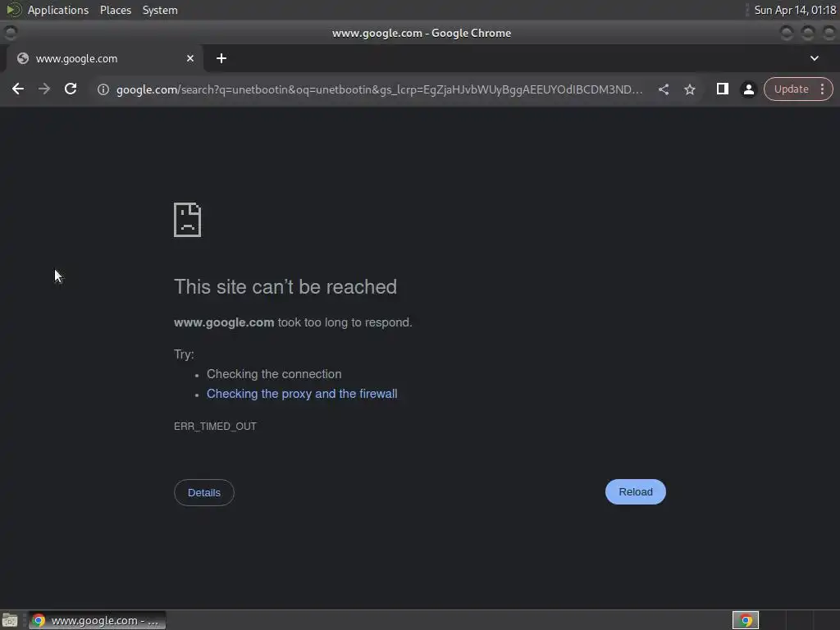View site information icon in address bar
This screenshot has height=630, width=840.
103,89
